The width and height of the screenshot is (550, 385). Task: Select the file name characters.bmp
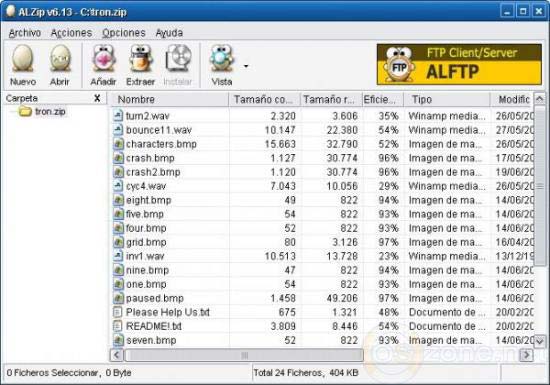click(161, 144)
